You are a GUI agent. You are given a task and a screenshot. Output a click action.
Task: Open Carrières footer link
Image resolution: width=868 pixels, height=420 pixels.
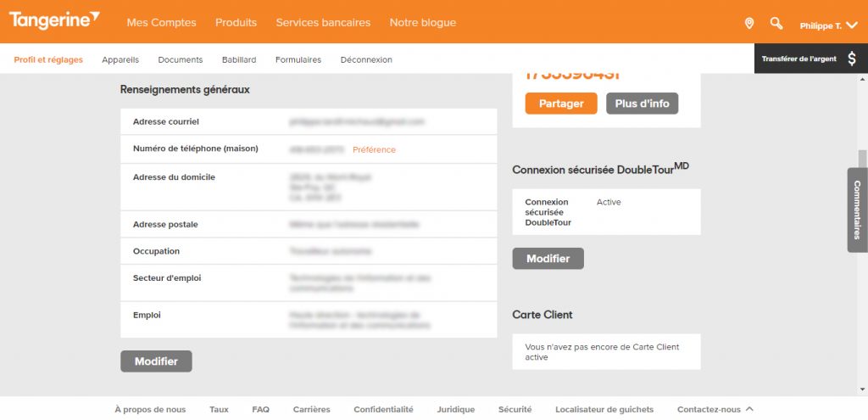312,410
